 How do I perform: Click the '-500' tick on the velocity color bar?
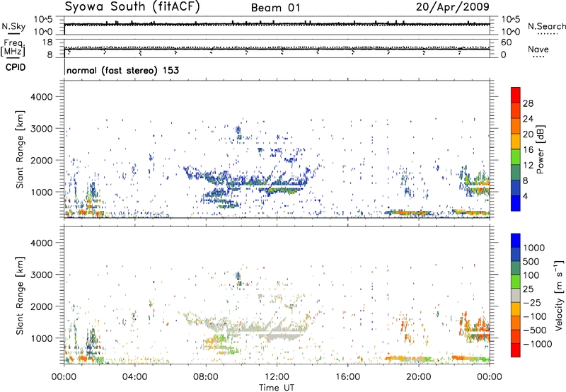pos(535,330)
